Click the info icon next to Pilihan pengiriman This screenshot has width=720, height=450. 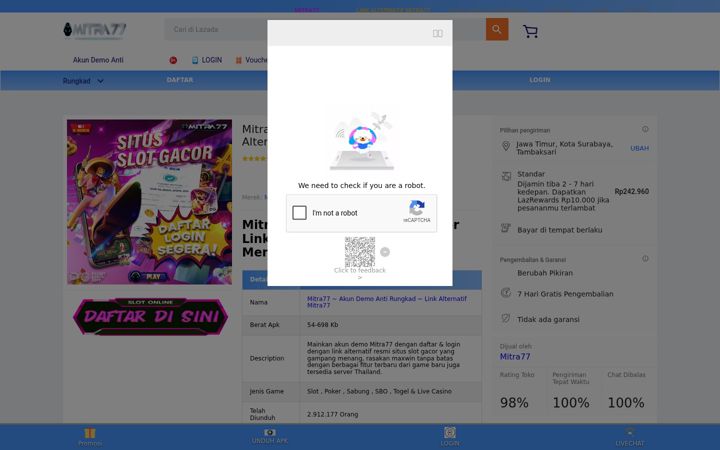tap(645, 129)
